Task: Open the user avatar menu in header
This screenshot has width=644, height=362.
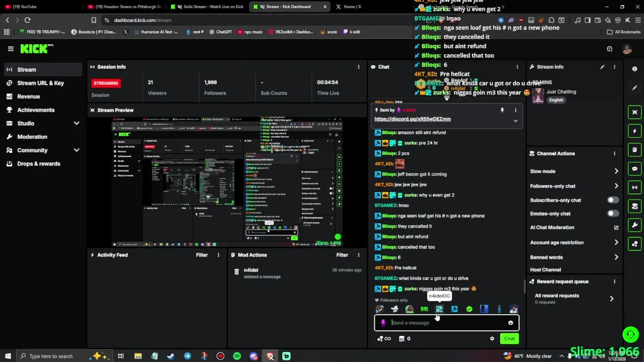Action: (627, 49)
